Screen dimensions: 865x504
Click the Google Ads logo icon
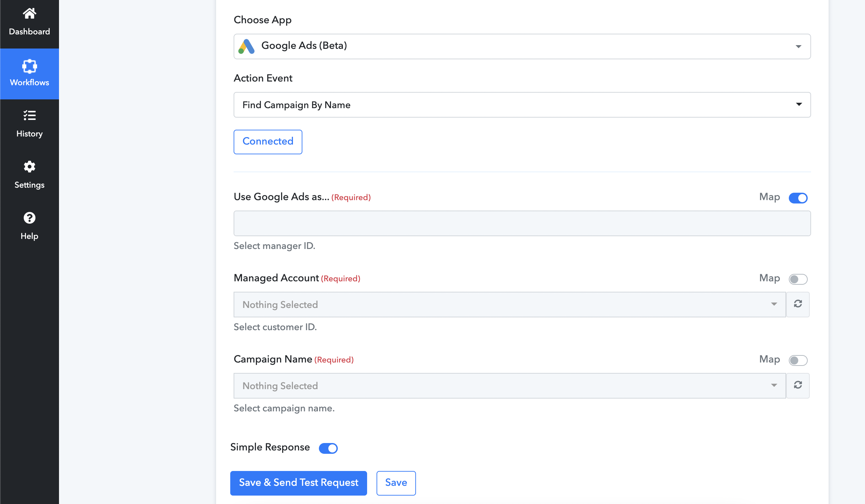[246, 46]
